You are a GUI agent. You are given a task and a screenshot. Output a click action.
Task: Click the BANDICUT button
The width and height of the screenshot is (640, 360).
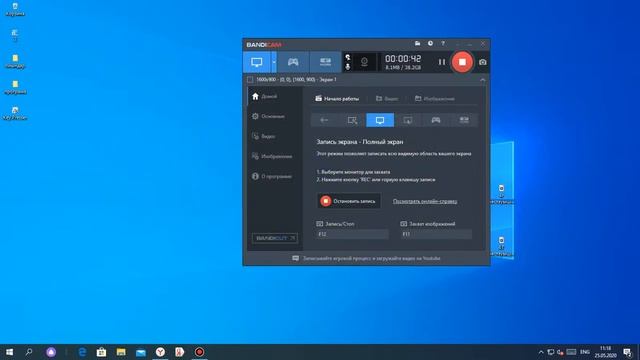click(x=275, y=238)
